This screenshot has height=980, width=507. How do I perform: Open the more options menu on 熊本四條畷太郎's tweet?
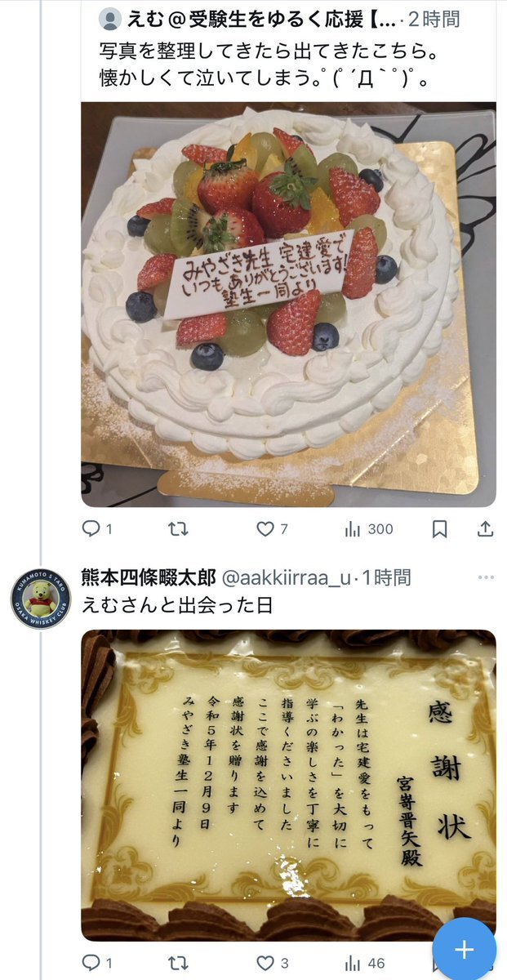tap(486, 577)
